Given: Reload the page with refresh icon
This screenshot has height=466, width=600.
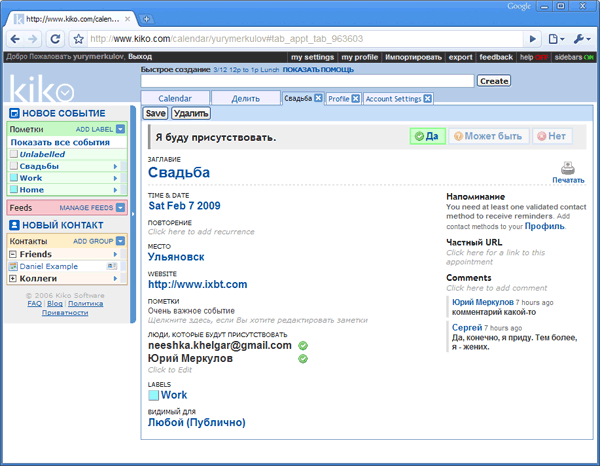Looking at the screenshot, I should point(55,39).
